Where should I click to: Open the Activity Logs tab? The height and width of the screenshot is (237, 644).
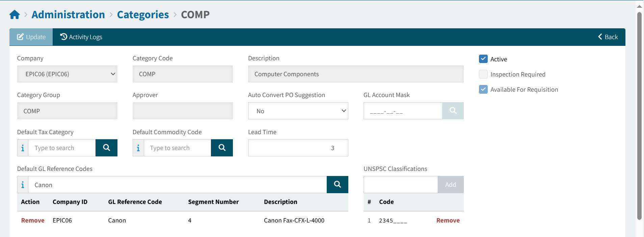[x=81, y=37]
